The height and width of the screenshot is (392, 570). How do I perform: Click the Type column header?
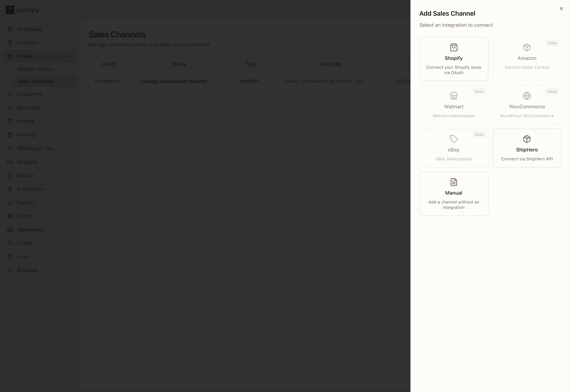pos(251,64)
